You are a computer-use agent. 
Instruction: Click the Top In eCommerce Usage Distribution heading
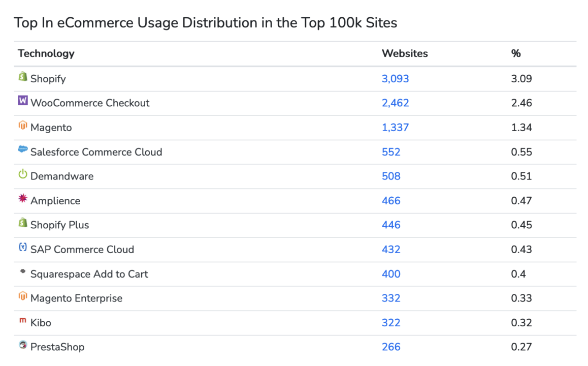point(206,23)
